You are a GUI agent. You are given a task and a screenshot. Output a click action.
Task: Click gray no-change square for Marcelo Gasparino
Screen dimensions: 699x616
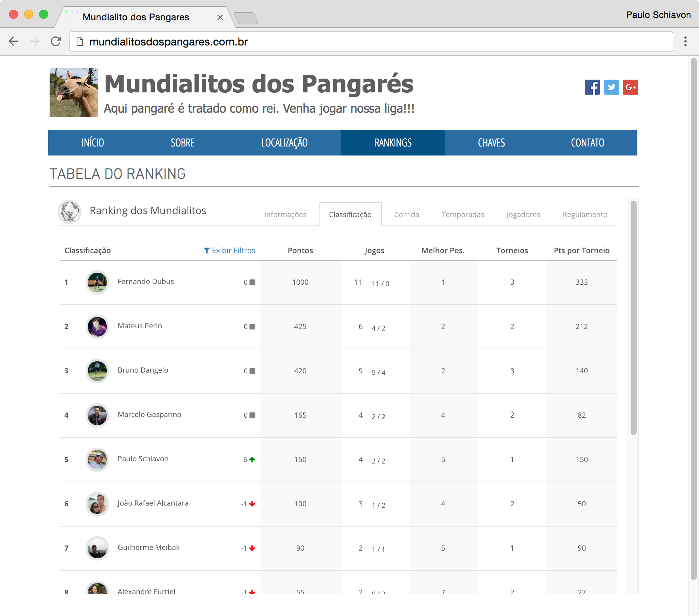pyautogui.click(x=253, y=415)
